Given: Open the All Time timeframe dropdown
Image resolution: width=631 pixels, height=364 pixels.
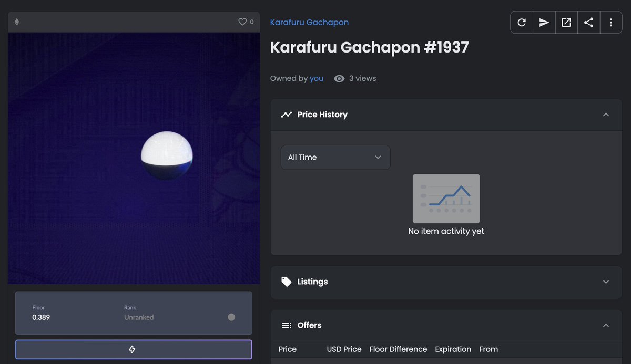Looking at the screenshot, I should pos(335,157).
